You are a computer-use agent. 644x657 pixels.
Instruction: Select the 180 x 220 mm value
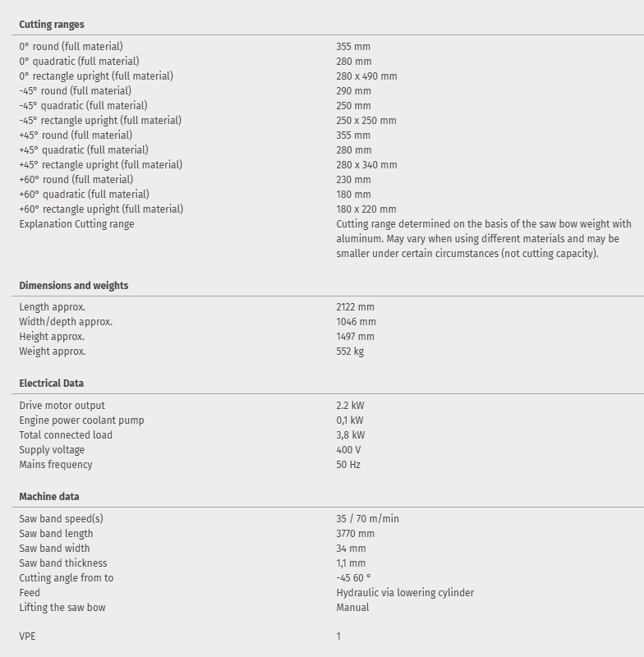click(x=366, y=209)
